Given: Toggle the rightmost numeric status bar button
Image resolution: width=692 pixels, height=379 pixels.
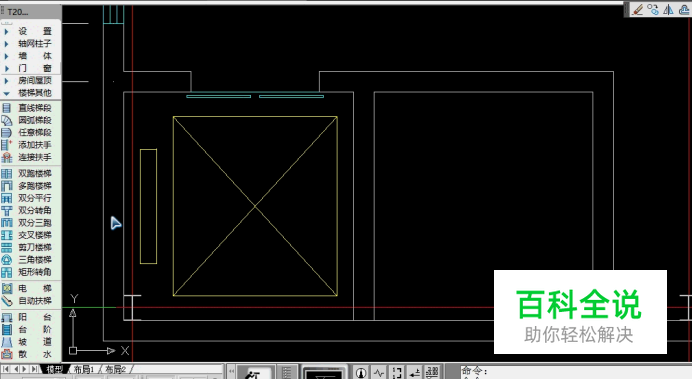Looking at the screenshot, I should pyautogui.click(x=432, y=373).
